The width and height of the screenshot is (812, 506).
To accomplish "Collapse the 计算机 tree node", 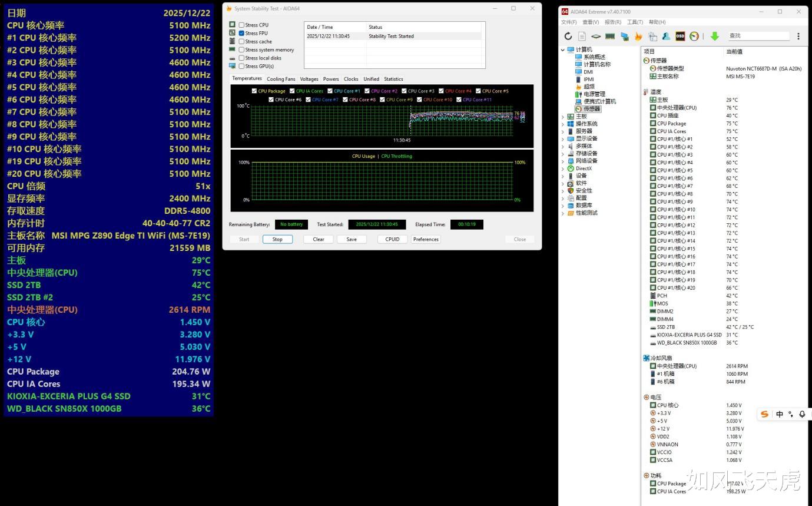I will (563, 49).
